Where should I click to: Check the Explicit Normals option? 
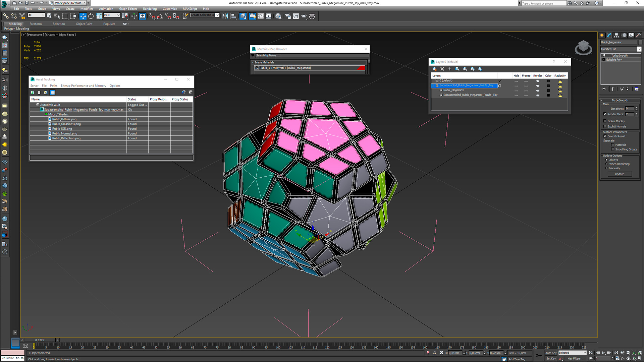605,126
